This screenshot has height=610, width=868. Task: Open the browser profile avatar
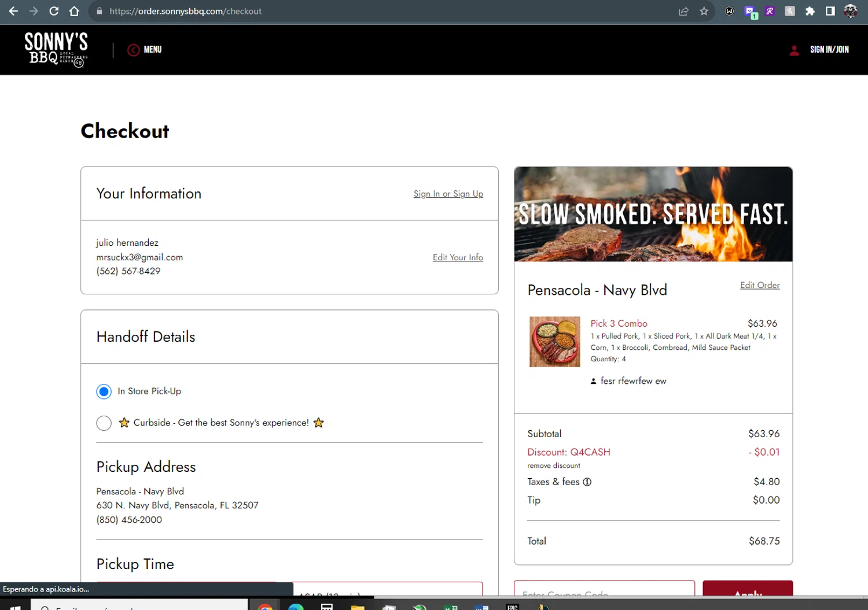pos(851,11)
